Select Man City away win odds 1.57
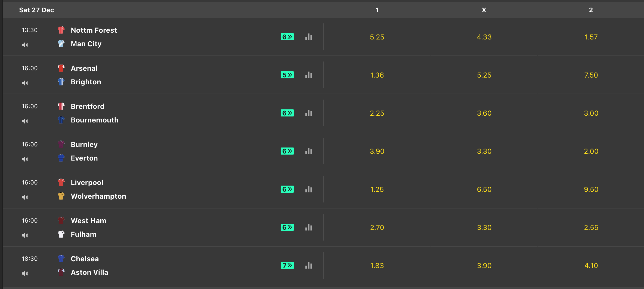 click(x=591, y=37)
